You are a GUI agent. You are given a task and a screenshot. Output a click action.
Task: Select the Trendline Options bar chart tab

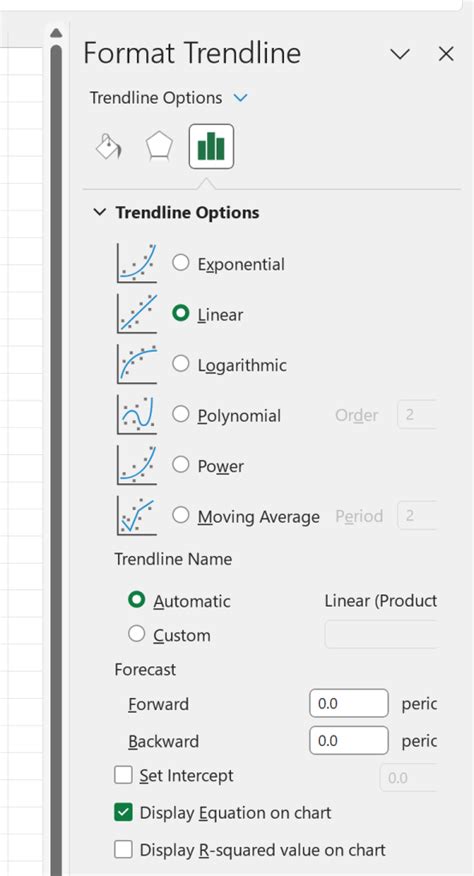pyautogui.click(x=211, y=146)
